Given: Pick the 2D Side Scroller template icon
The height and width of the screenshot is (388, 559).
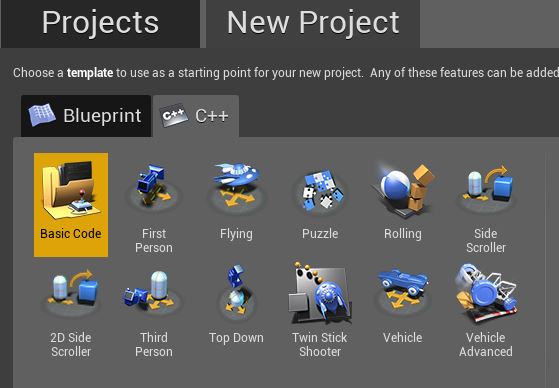Looking at the screenshot, I should click(x=71, y=292).
